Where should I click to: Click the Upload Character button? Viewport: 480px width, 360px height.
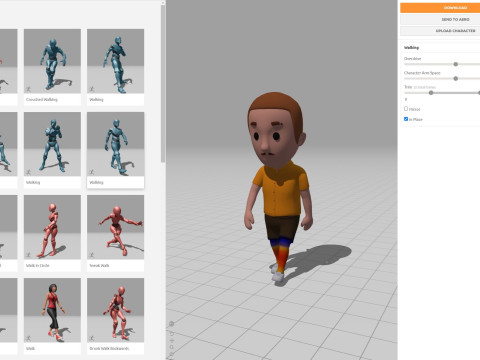(x=440, y=31)
